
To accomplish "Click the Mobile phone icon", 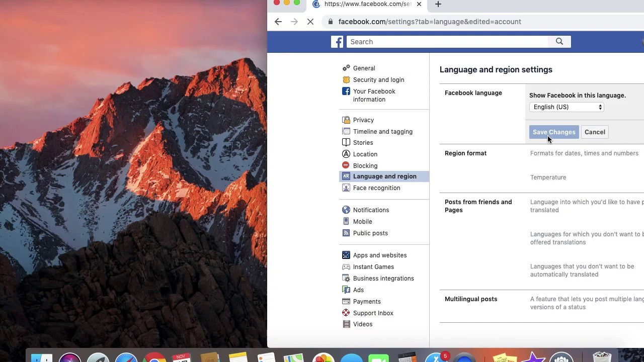I will pyautogui.click(x=346, y=221).
